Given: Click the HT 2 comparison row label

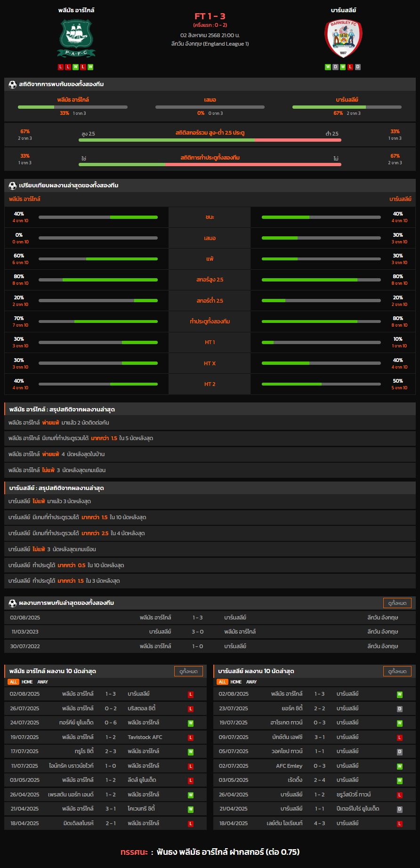Looking at the screenshot, I should (210, 384).
